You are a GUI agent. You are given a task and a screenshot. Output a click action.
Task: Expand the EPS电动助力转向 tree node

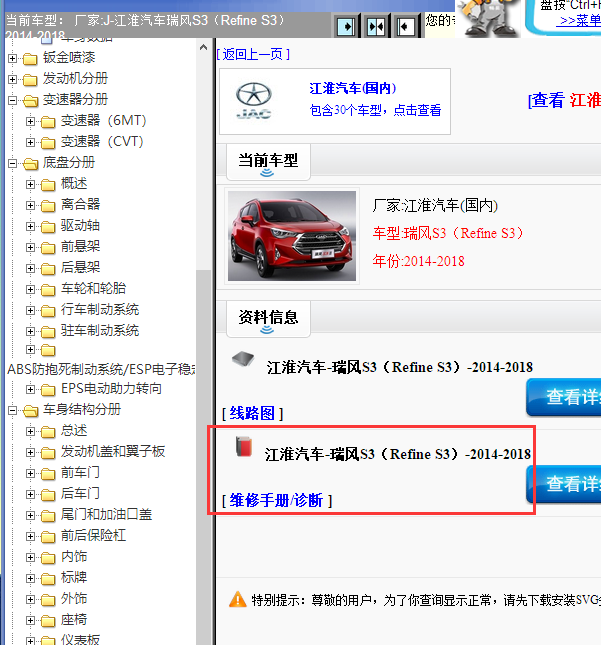coord(30,389)
